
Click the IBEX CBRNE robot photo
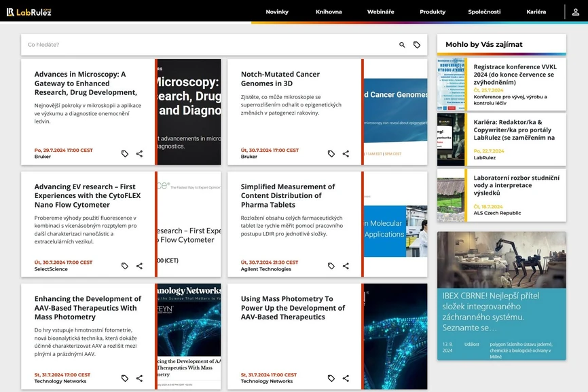click(502, 260)
